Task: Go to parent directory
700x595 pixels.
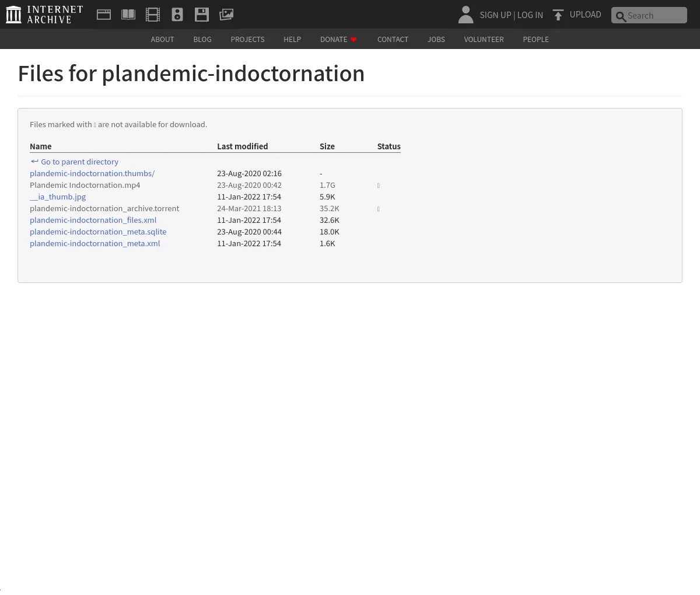Action: pyautogui.click(x=75, y=162)
